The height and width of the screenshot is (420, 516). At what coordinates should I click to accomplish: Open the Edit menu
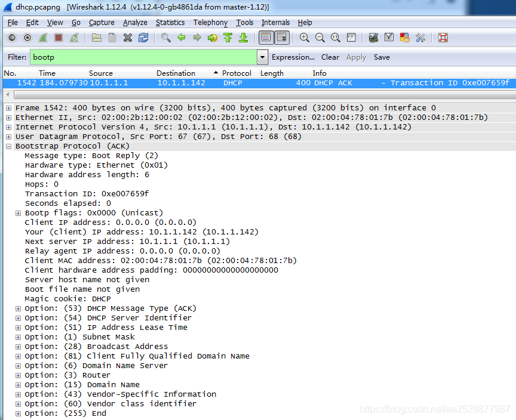[x=32, y=22]
